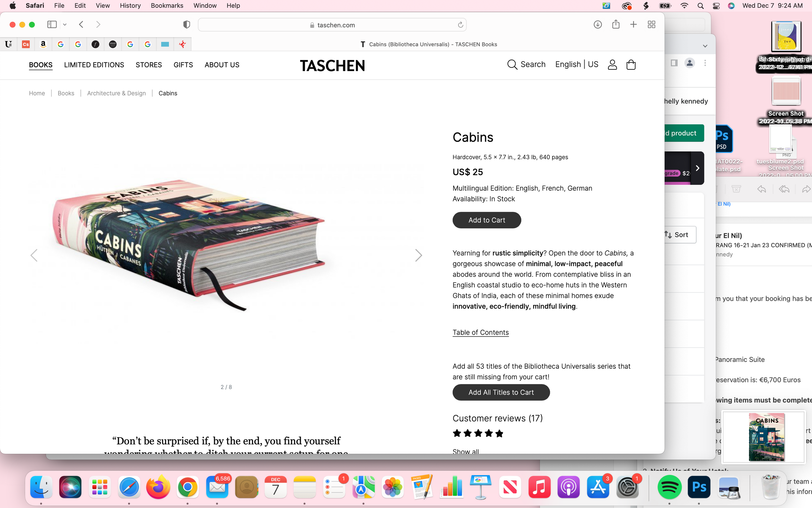Image resolution: width=812 pixels, height=508 pixels.
Task: Toggle the Safari sidebar
Action: point(52,24)
